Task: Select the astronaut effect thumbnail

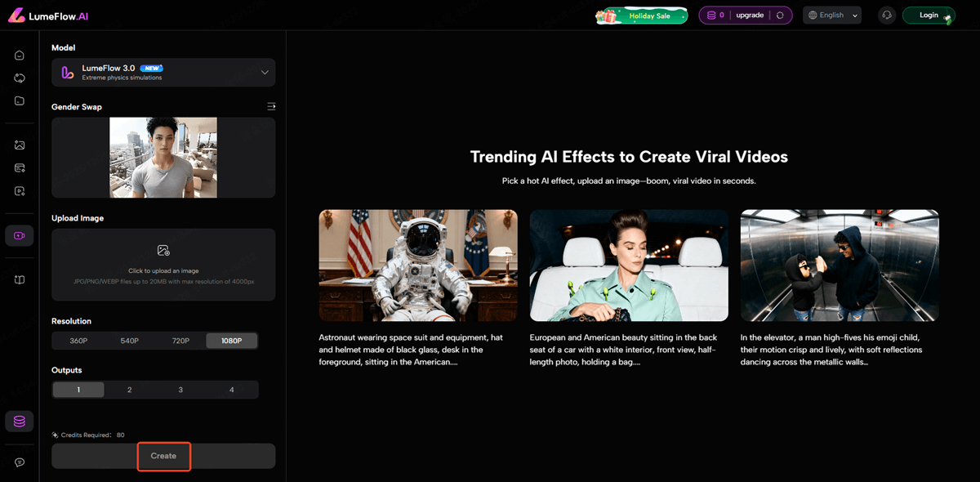Action: tap(417, 264)
